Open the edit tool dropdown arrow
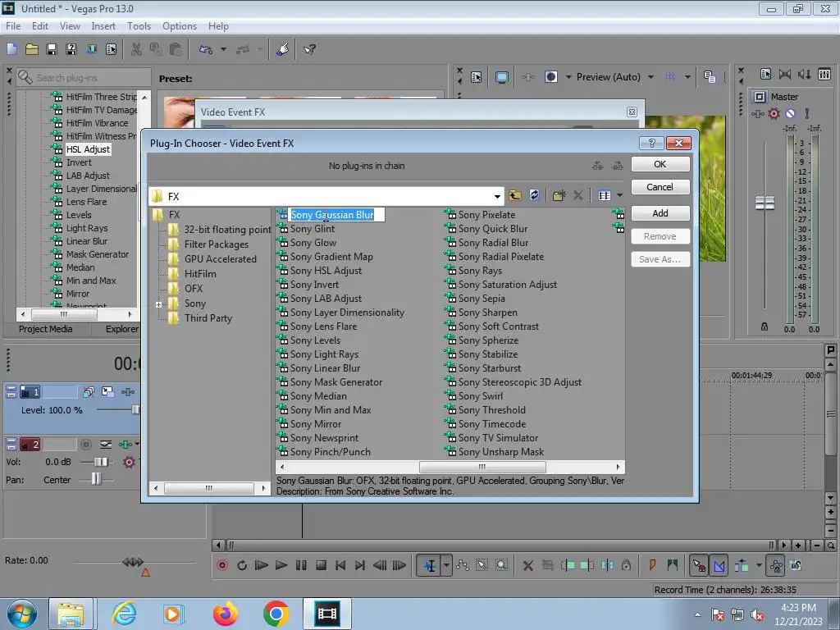This screenshot has width=840, height=630. tap(446, 565)
